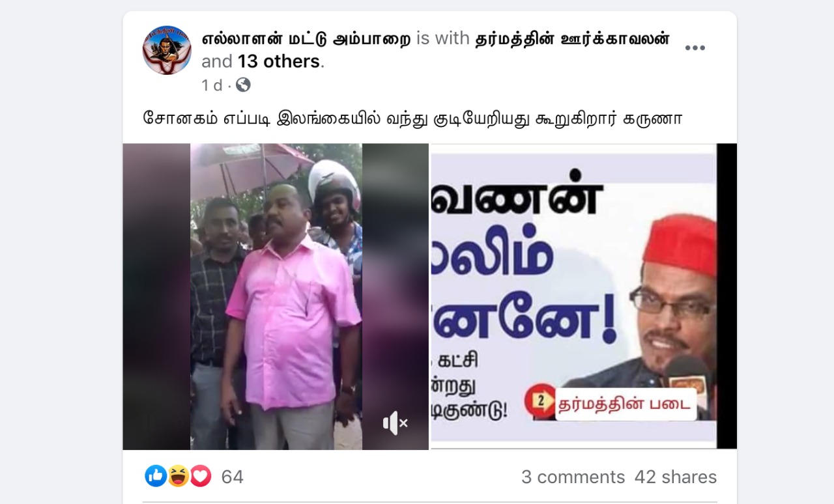The image size is (834, 504).
Task: Play the video with the man in pink shirt
Action: click(x=276, y=296)
